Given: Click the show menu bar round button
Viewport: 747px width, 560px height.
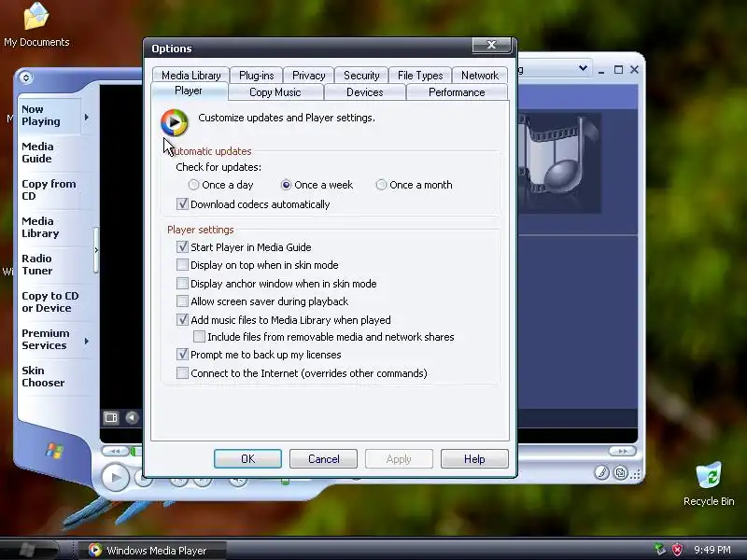Looking at the screenshot, I should [x=26, y=77].
